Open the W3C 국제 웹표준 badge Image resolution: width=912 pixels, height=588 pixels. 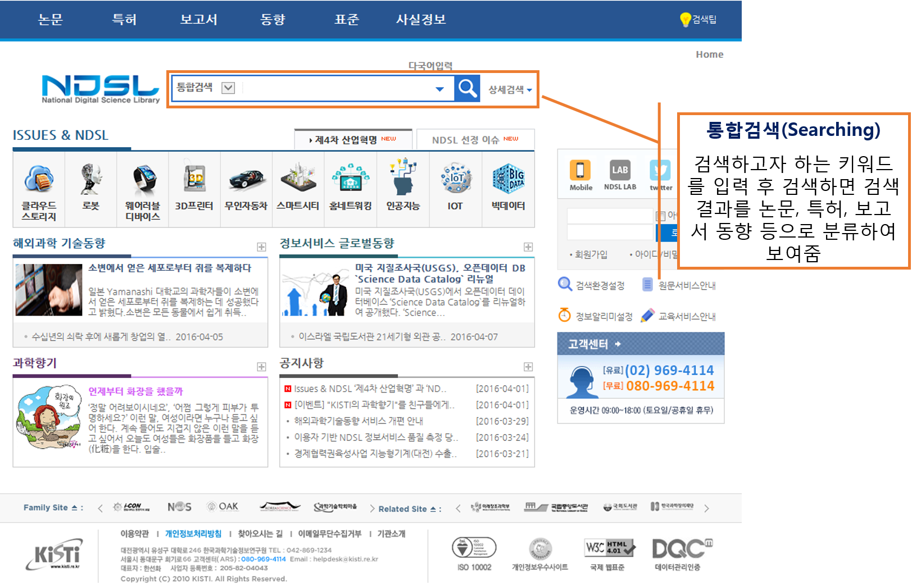609,554
